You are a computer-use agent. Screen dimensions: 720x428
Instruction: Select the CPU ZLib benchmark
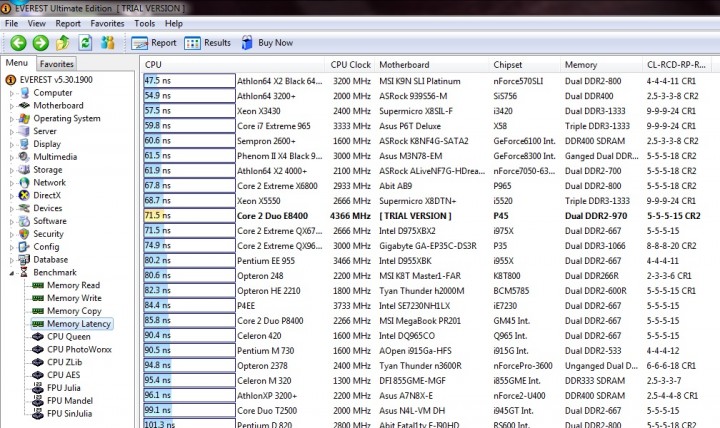[x=64, y=363]
